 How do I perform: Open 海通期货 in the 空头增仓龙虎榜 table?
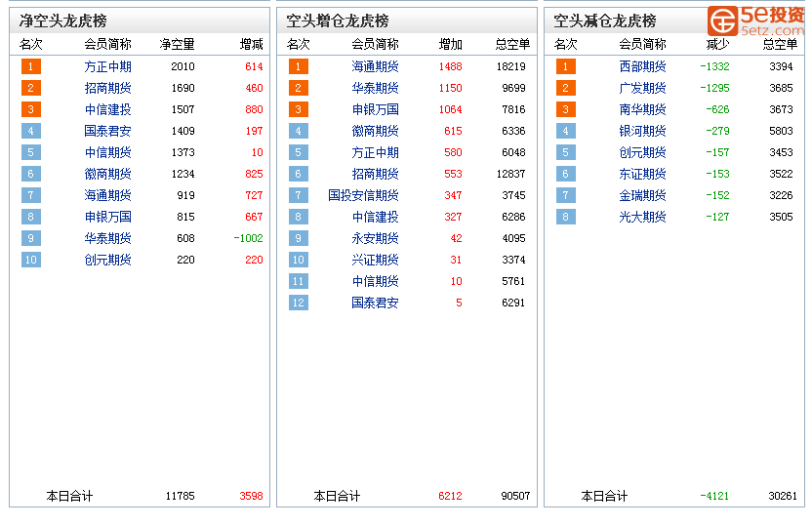(x=375, y=66)
